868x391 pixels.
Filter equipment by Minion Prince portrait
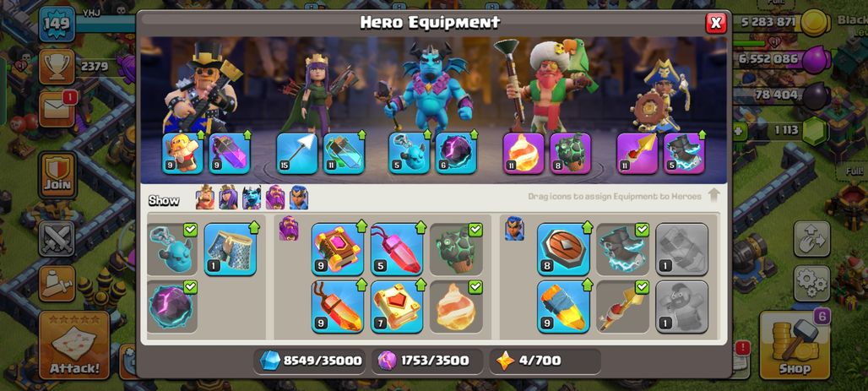(x=252, y=198)
